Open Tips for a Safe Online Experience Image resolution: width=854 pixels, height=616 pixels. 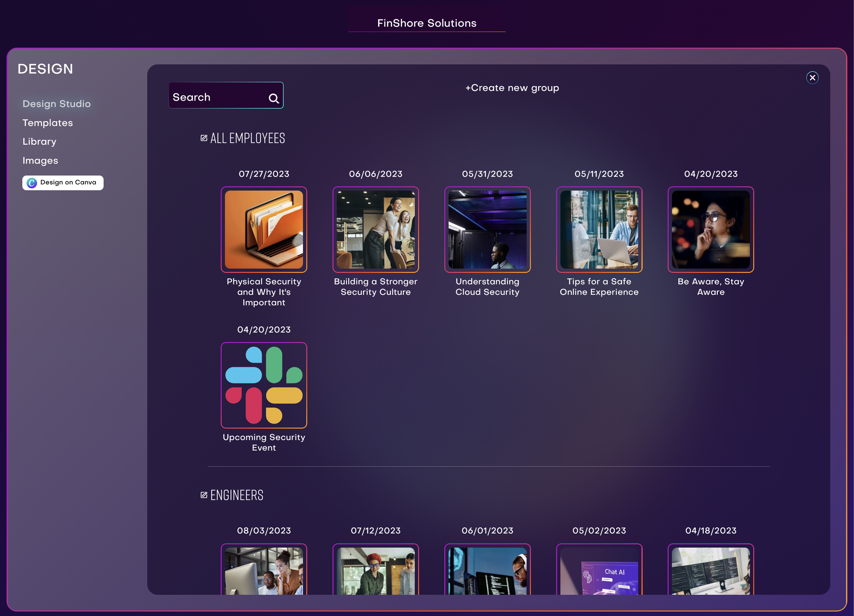coord(599,230)
